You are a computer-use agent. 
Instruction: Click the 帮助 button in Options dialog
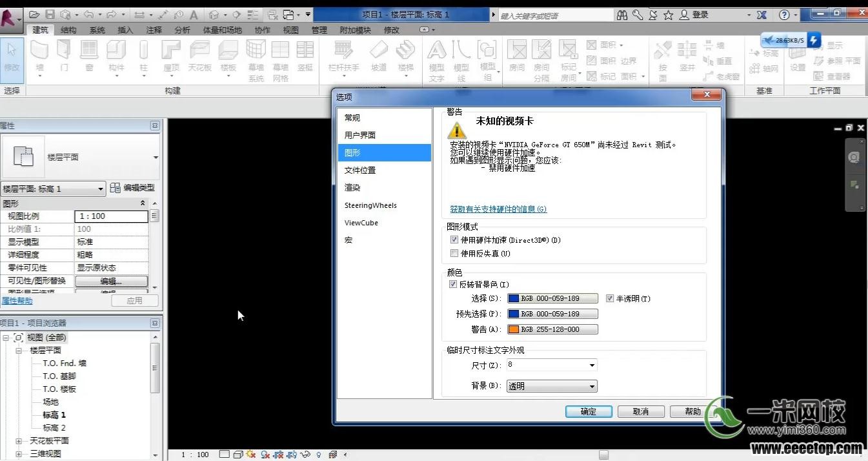(692, 411)
